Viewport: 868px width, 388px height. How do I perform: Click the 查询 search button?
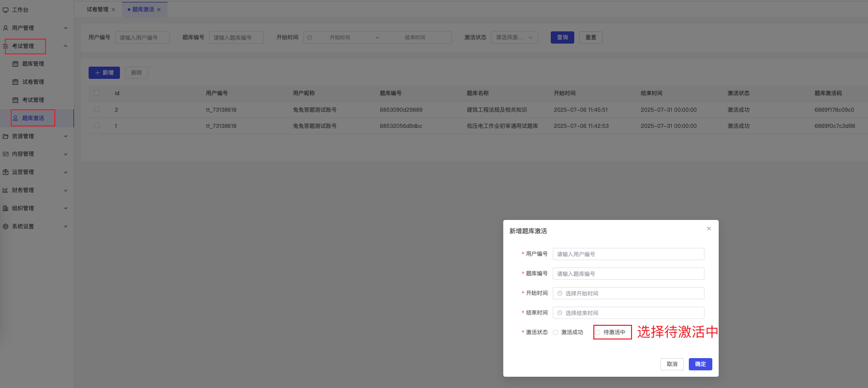click(x=563, y=38)
